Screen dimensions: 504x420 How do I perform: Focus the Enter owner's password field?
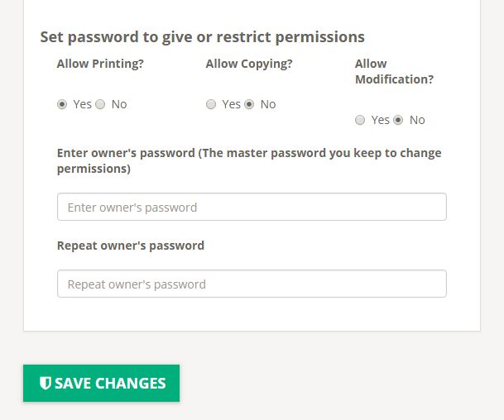[252, 207]
